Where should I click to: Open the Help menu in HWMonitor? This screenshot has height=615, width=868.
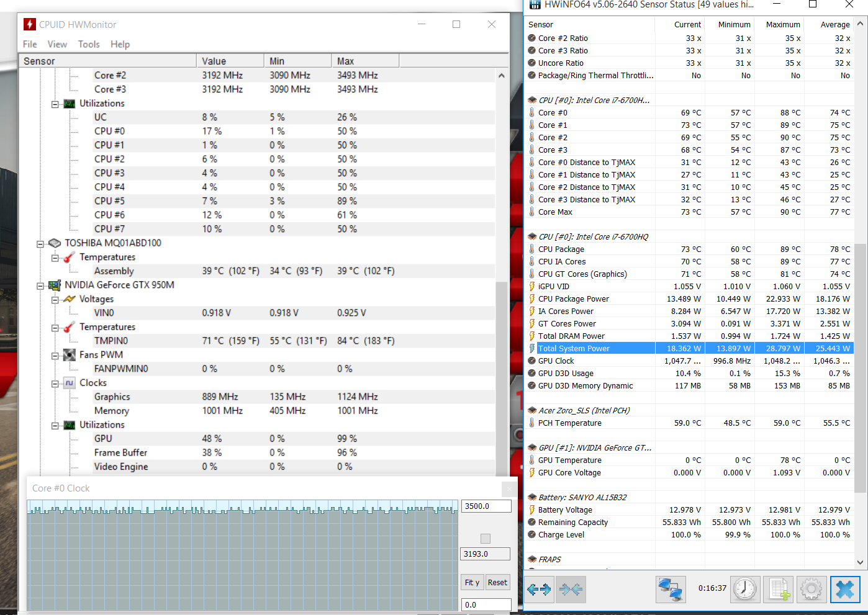coord(120,44)
